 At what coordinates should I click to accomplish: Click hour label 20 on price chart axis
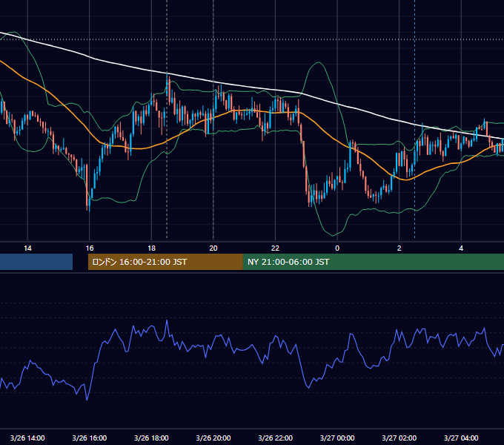[x=213, y=248]
